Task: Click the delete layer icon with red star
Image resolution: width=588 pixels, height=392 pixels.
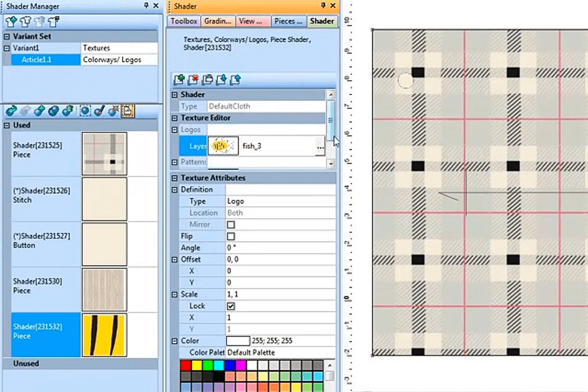Action: (193, 80)
